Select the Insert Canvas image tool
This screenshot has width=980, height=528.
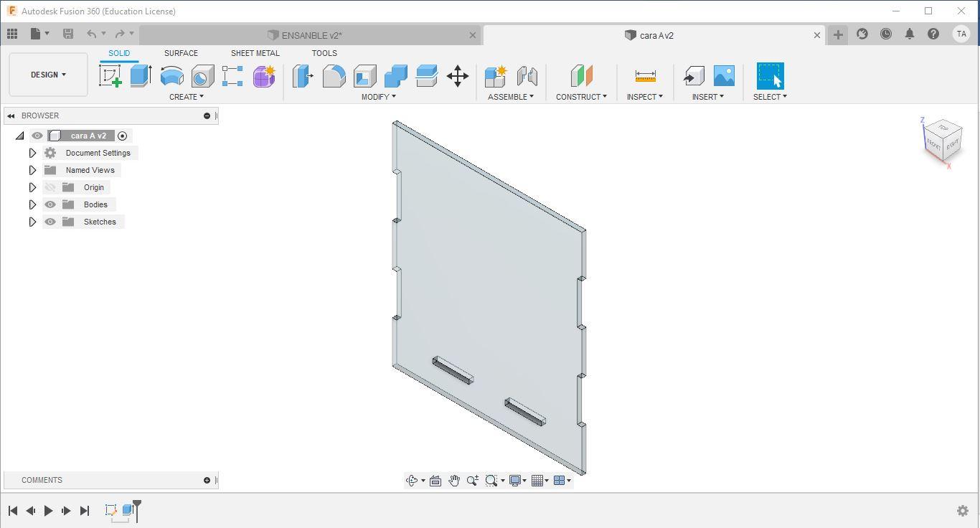724,76
